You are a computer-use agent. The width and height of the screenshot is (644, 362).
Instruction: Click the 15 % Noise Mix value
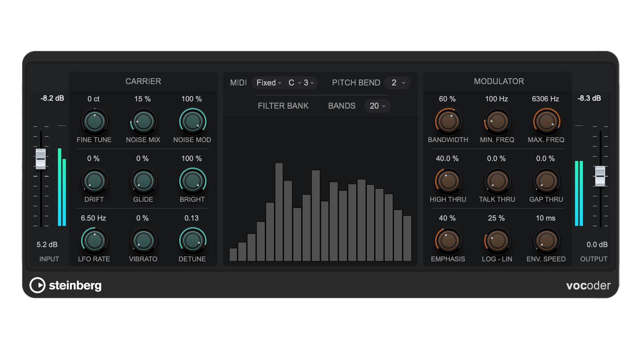pyautogui.click(x=142, y=99)
